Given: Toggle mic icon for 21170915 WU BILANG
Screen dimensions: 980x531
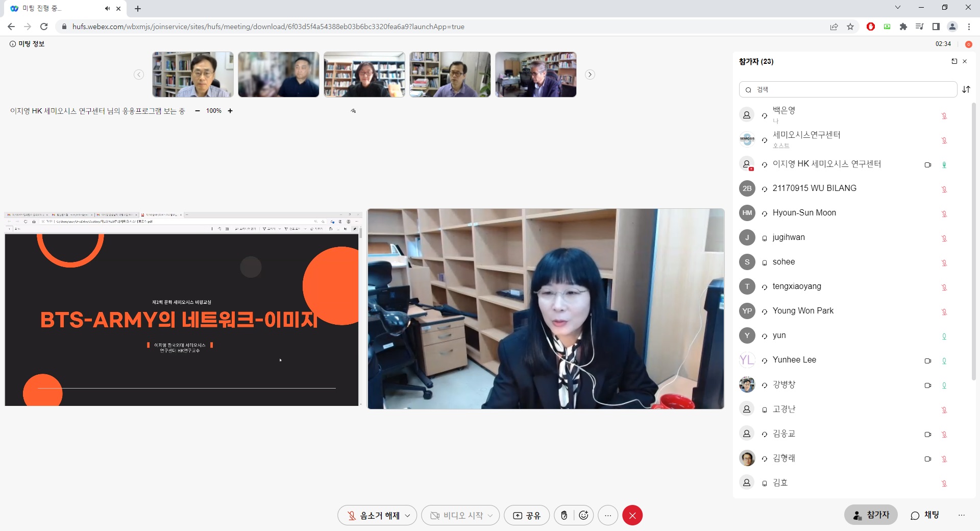Looking at the screenshot, I should [x=944, y=189].
